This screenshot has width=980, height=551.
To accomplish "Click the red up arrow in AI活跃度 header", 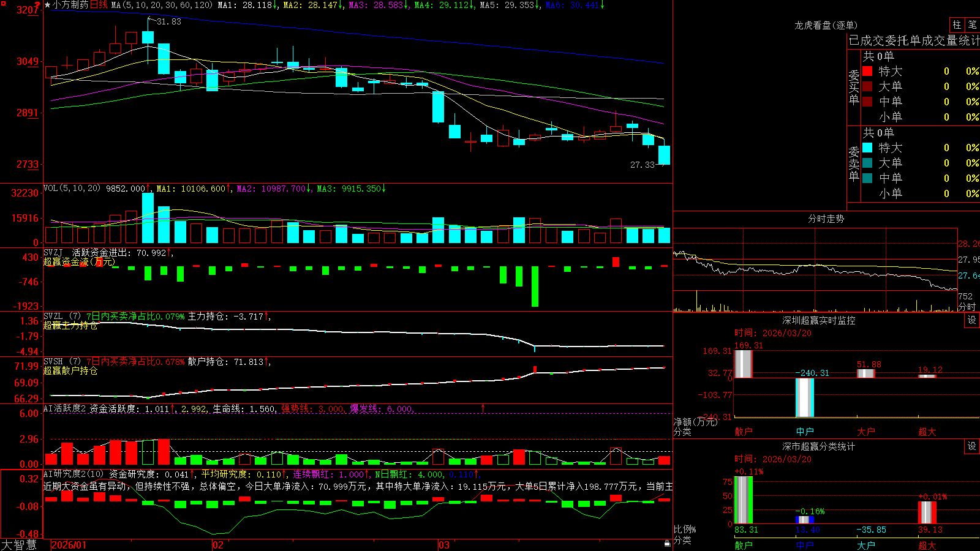I will pos(483,408).
